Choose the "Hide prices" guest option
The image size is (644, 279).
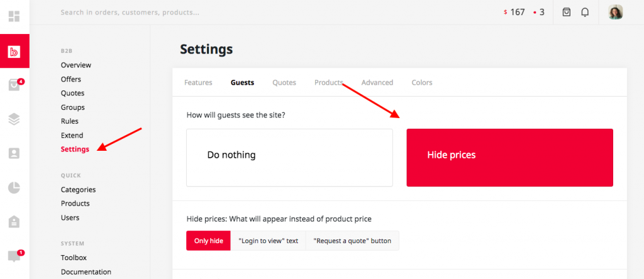coord(509,158)
